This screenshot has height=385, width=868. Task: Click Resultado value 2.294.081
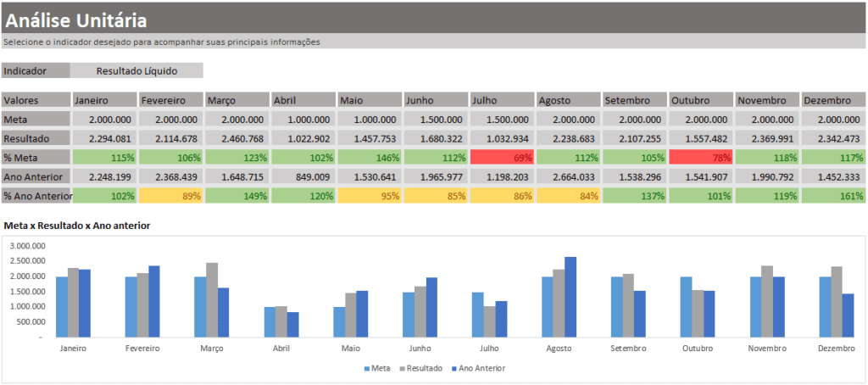[x=104, y=138]
